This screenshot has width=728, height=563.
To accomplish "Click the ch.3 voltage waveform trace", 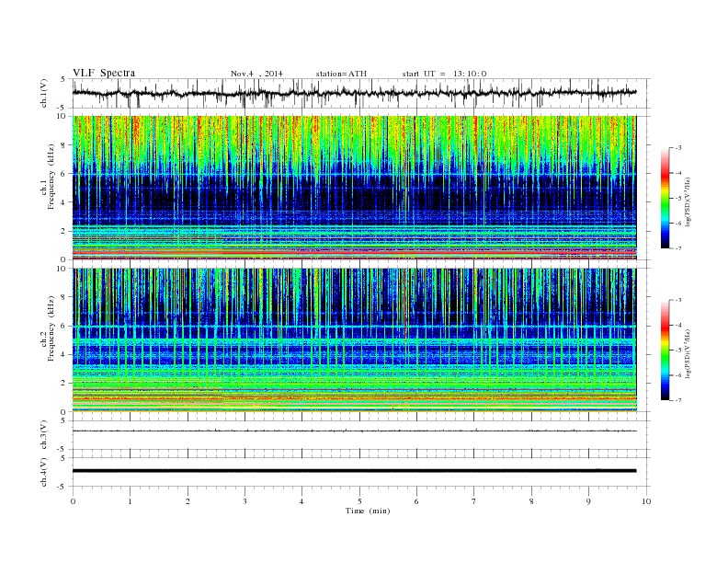I will click(354, 431).
